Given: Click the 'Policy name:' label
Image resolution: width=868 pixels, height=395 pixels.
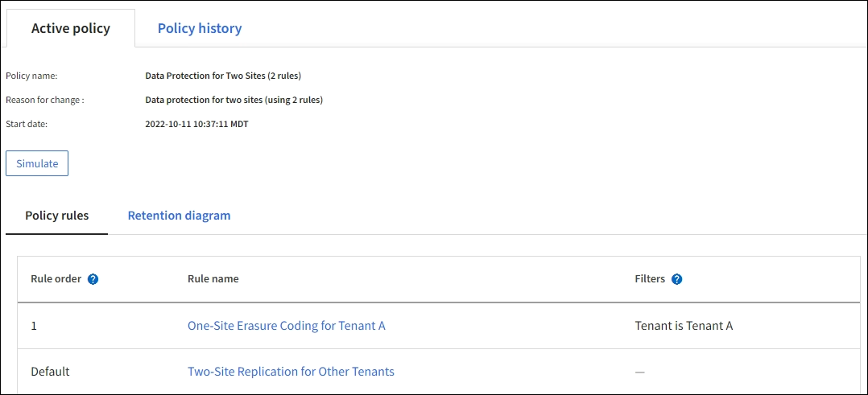Looking at the screenshot, I should [x=31, y=76].
